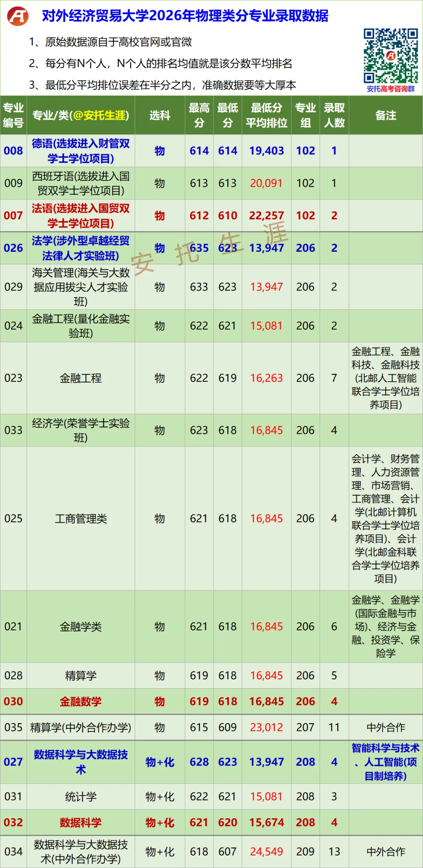Click the 最低分 column header

click(228, 115)
